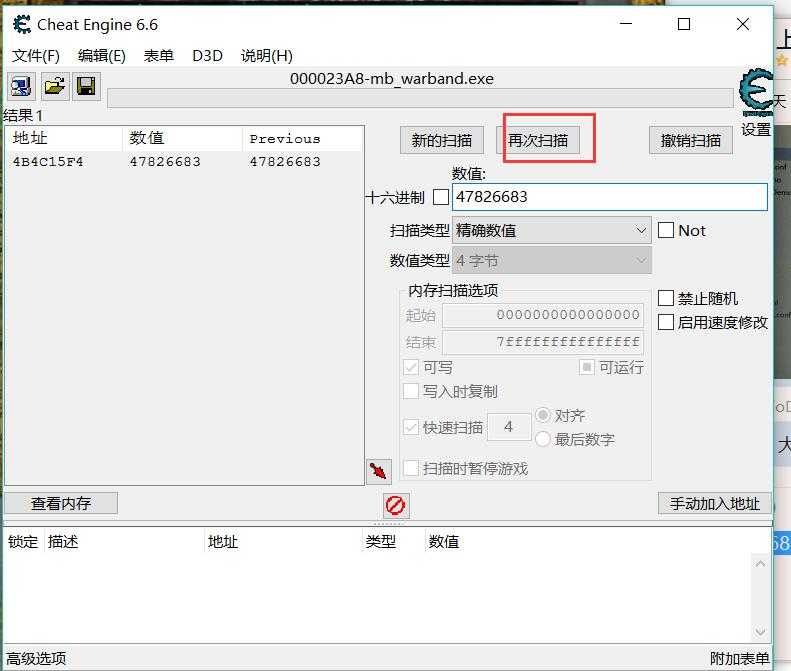The width and height of the screenshot is (791, 671).
Task: Click the Previous column header
Action: click(x=303, y=138)
